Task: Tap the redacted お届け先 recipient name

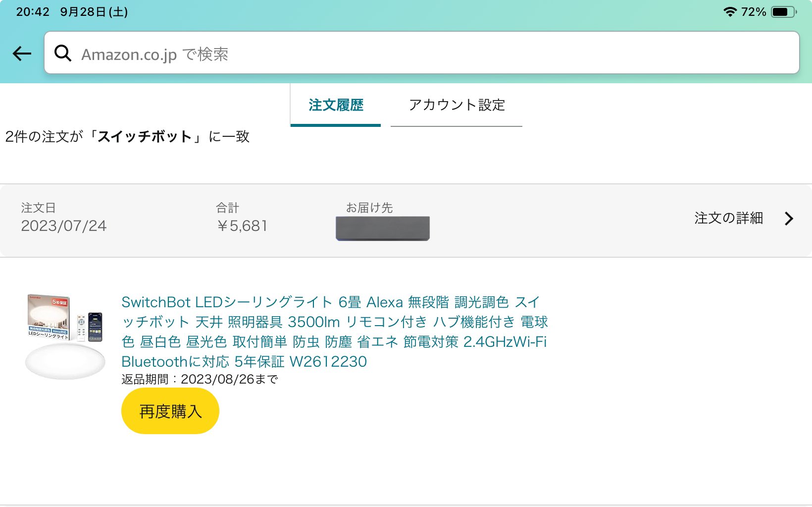Action: (383, 228)
